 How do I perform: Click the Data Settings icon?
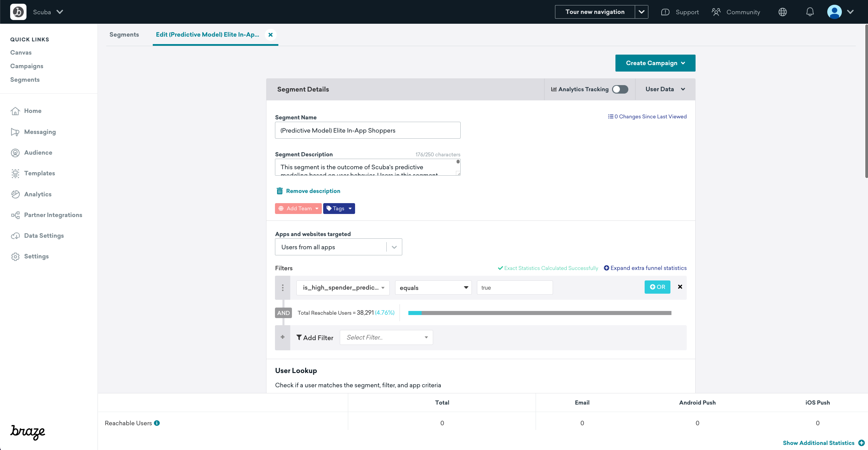(15, 236)
